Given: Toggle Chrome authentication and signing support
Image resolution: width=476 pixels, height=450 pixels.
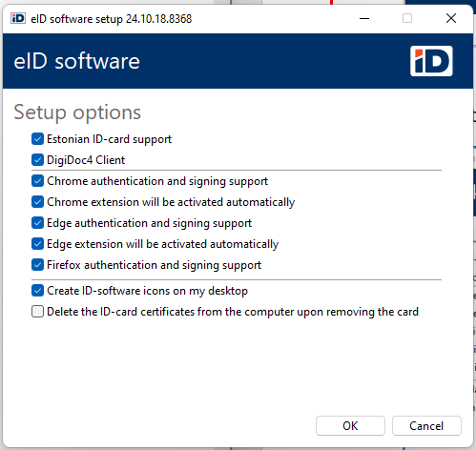Looking at the screenshot, I should (37, 181).
